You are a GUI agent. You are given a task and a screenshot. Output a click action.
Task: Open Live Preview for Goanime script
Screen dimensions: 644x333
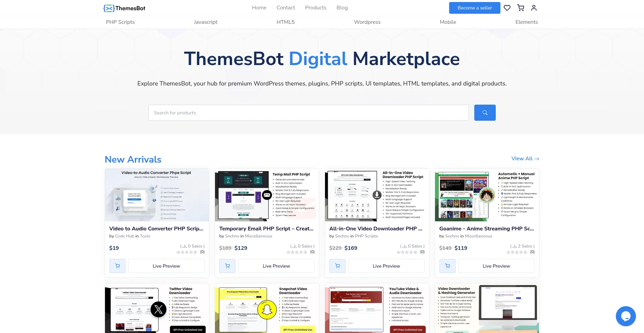(496, 266)
